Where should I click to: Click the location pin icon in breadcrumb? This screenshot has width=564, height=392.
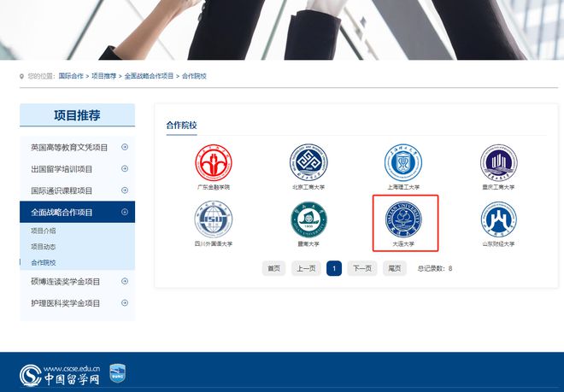tap(21, 76)
